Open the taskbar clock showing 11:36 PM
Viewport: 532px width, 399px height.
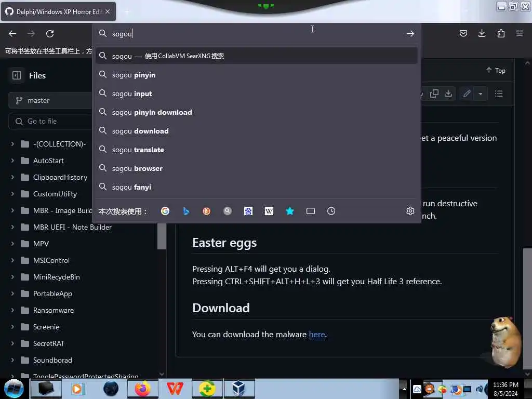pyautogui.click(x=506, y=389)
